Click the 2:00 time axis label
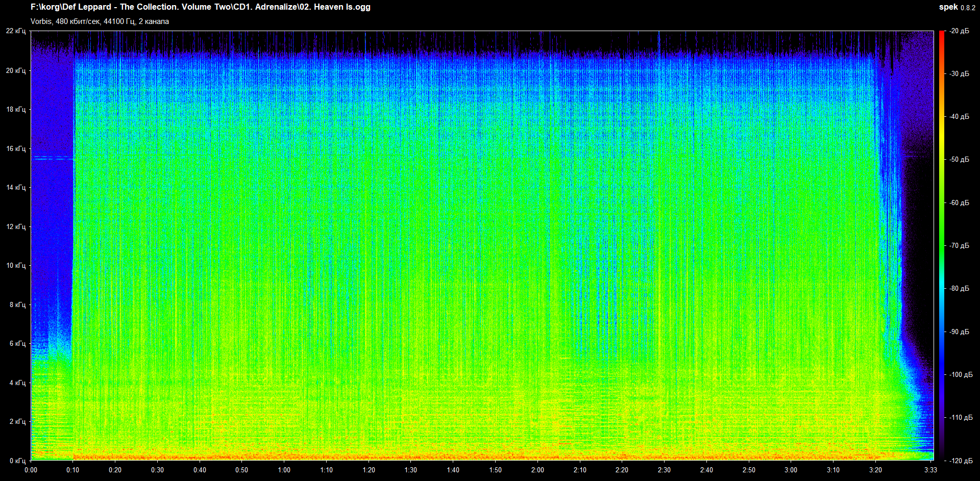Screen dimensions: 980x481 click(x=537, y=470)
